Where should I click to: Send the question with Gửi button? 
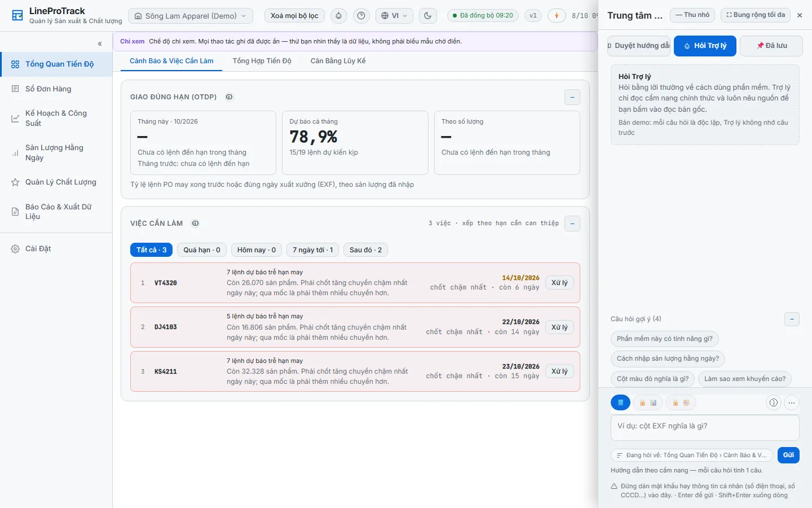(x=788, y=455)
